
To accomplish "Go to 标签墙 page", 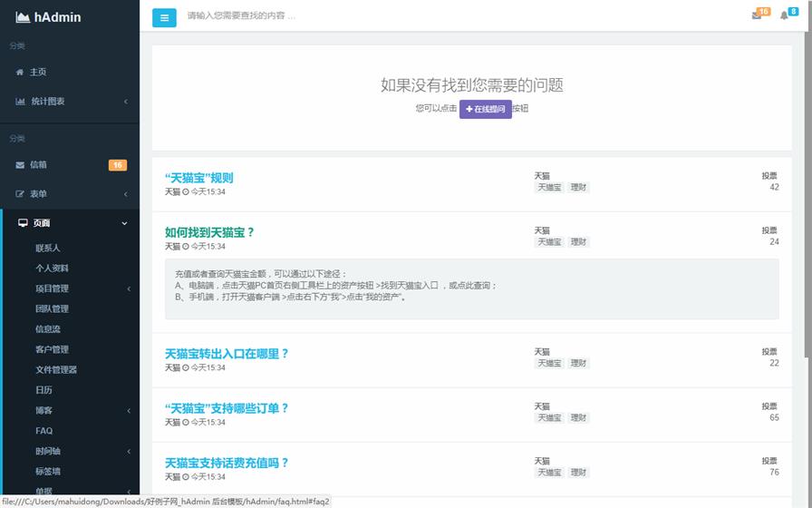I will coord(48,471).
